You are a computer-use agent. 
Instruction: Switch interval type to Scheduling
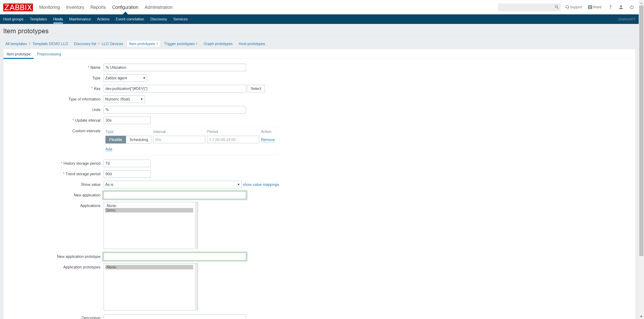139,140
